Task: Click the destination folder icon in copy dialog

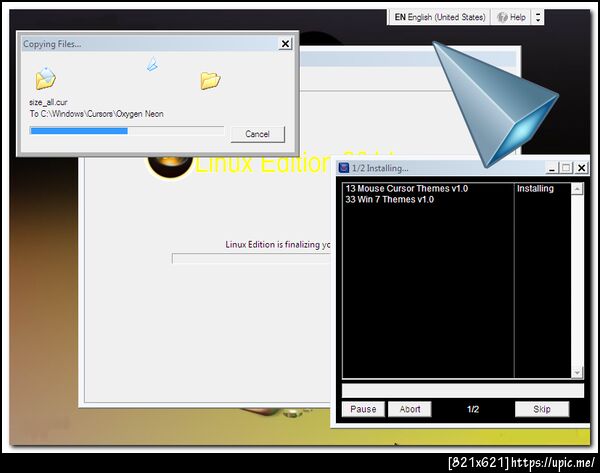Action: tap(210, 80)
